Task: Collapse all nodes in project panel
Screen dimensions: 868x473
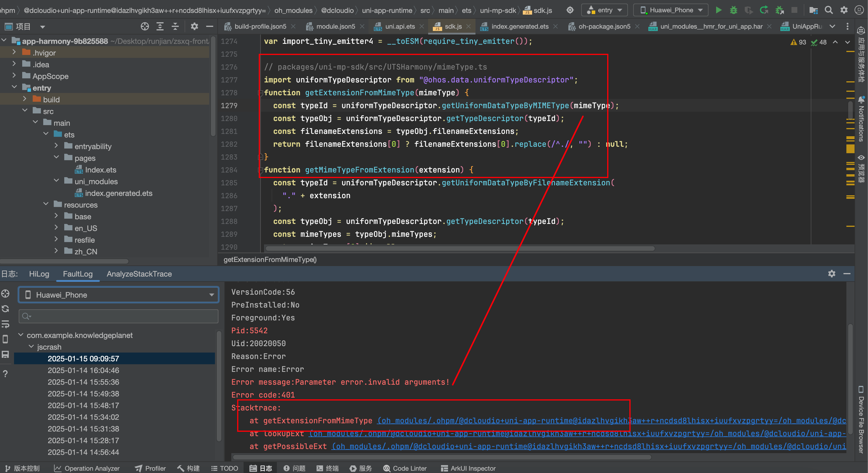Action: [x=175, y=26]
